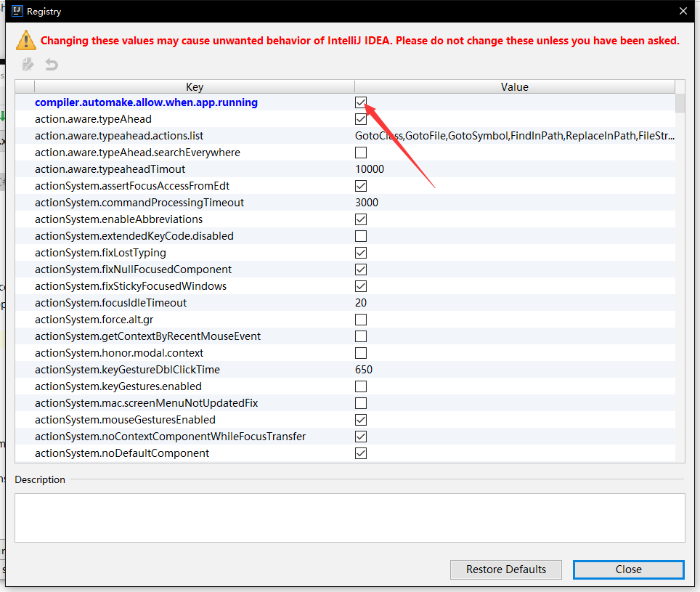
Task: Click the IntelliJ icon in the title bar
Action: click(x=17, y=11)
